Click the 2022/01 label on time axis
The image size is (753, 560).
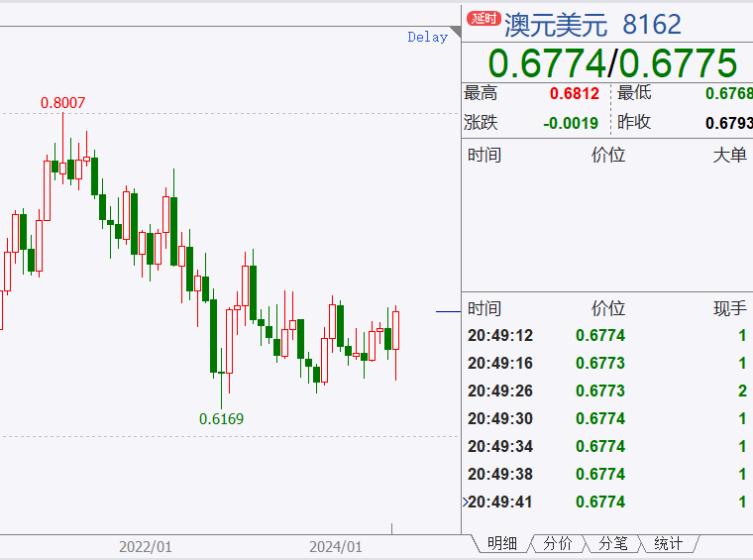(146, 546)
